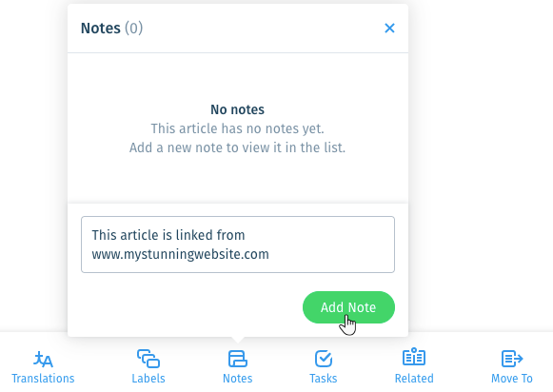Open the Translations language icon
This screenshot has height=392, width=553.
43,360
